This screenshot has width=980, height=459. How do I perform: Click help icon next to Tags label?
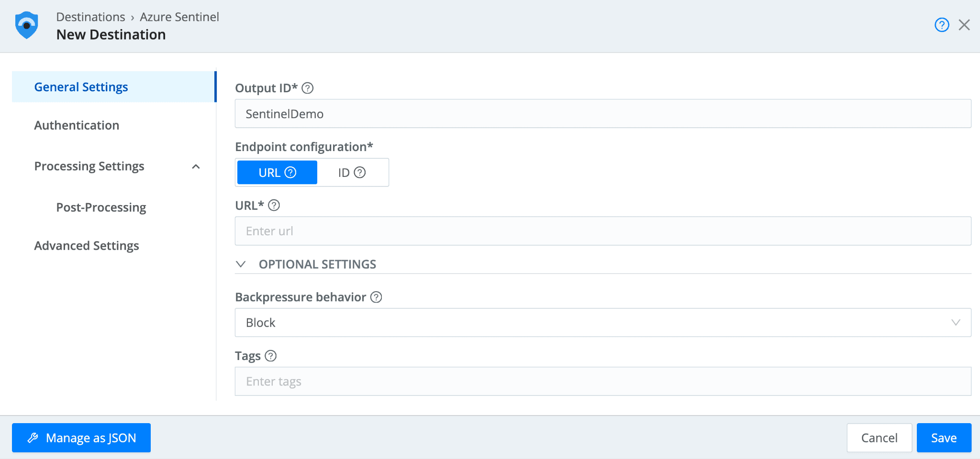coord(271,356)
